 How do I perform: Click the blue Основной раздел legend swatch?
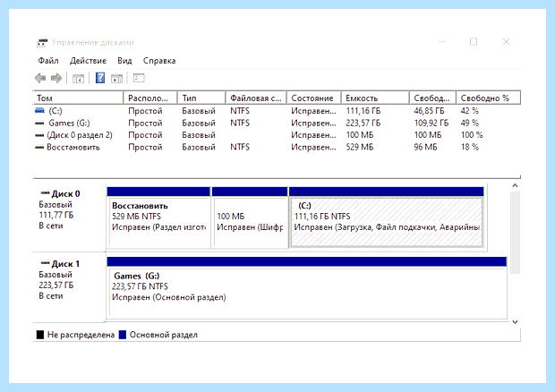123,335
